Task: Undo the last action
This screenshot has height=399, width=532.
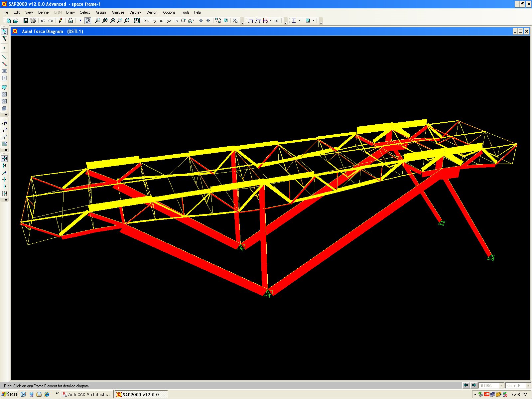Action: (x=43, y=21)
